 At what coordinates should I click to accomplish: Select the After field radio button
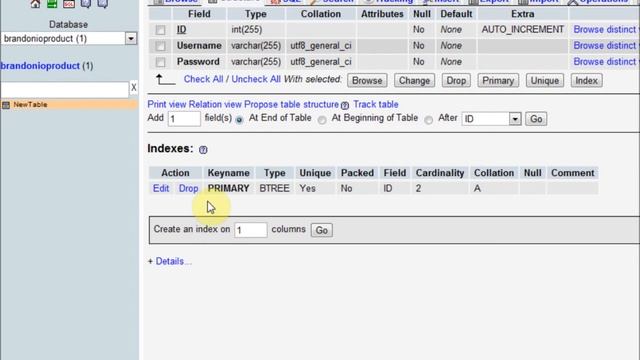coord(429,120)
